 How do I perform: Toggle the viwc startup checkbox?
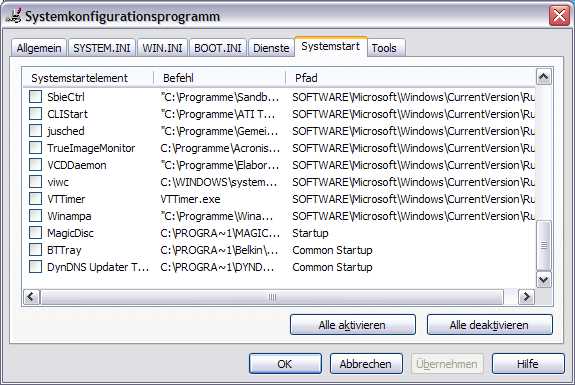click(36, 182)
